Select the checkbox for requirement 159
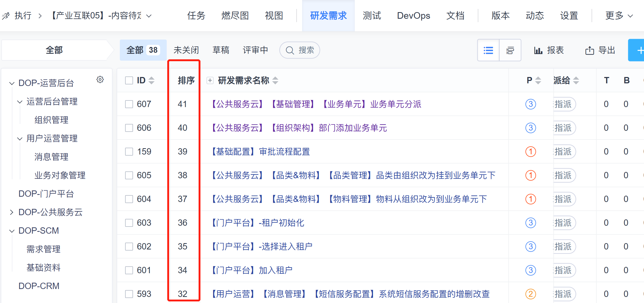The image size is (644, 303). coord(129,152)
